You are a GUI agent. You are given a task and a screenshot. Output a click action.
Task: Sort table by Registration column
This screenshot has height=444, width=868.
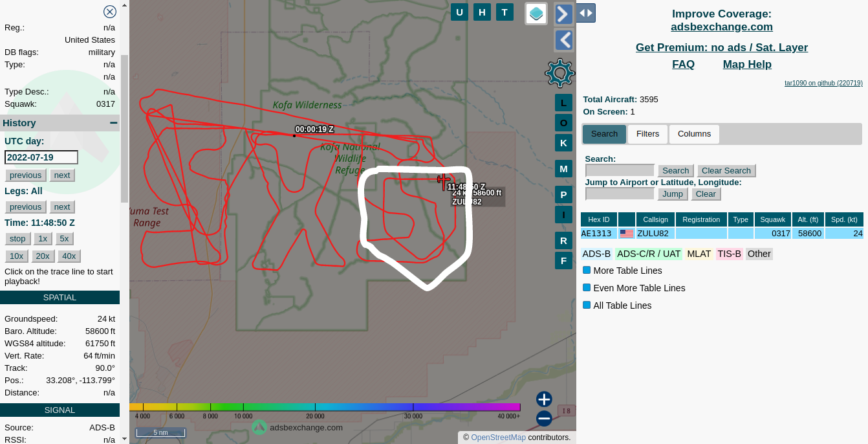coord(701,219)
